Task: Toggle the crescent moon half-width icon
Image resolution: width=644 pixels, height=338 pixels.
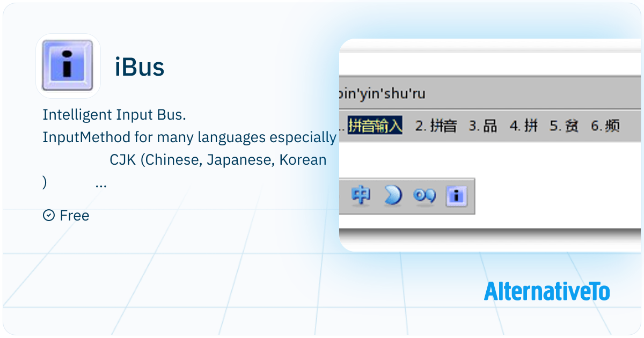Action: [x=393, y=196]
